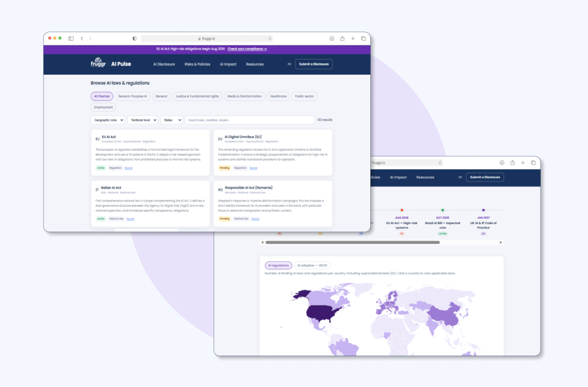Open new tab in back browser window
The width and height of the screenshot is (588, 387).
coord(523,162)
